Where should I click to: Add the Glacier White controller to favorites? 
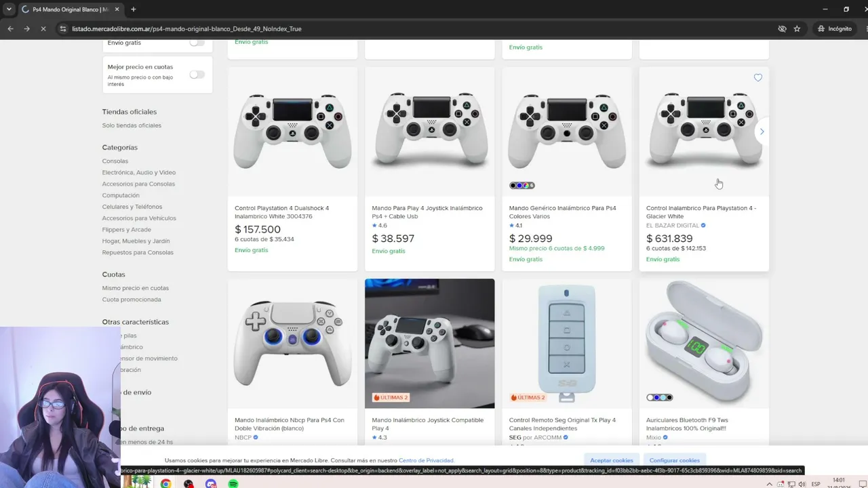click(x=758, y=78)
